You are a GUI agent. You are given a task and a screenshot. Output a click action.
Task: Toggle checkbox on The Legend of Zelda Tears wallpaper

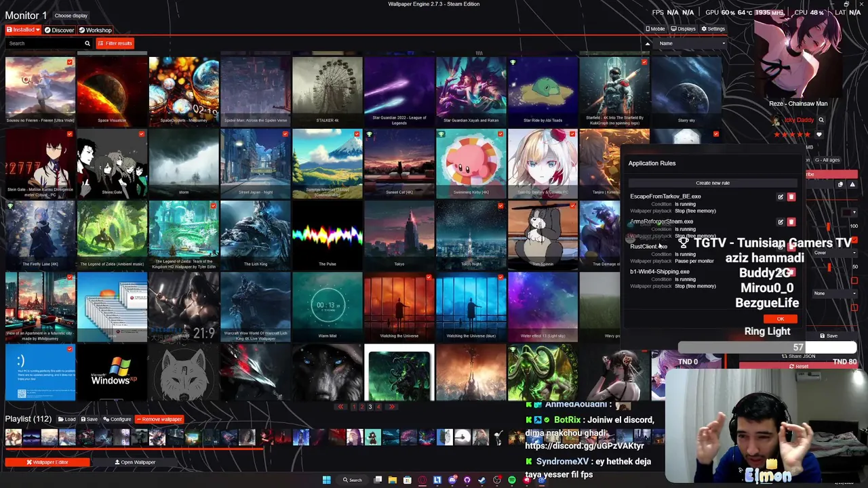click(213, 206)
